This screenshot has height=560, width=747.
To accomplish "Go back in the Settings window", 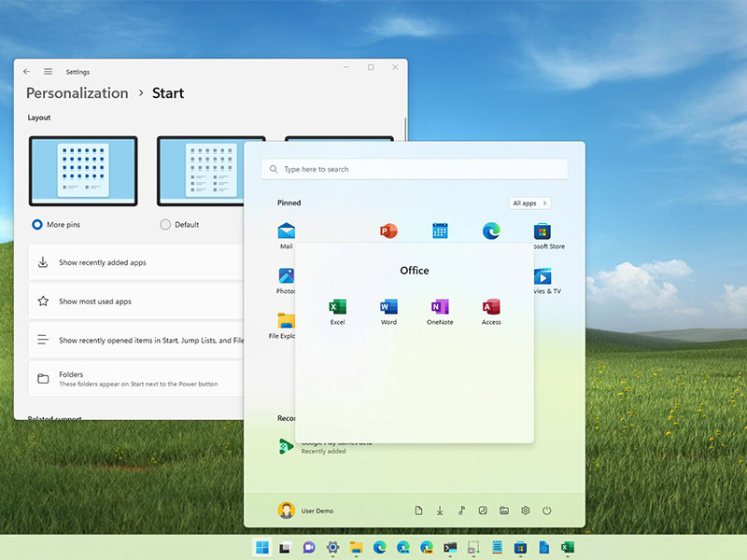I will 27,72.
